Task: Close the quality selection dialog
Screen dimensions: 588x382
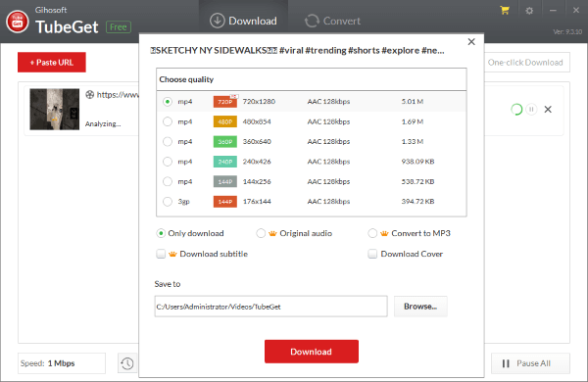Action: click(471, 41)
